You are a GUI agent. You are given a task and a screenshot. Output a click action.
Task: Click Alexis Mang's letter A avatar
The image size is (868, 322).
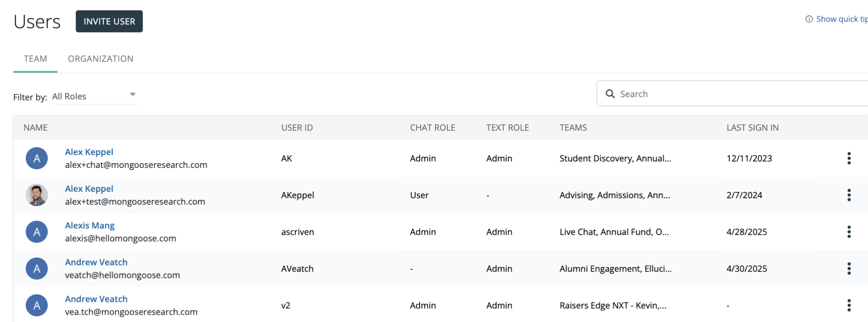(x=37, y=232)
